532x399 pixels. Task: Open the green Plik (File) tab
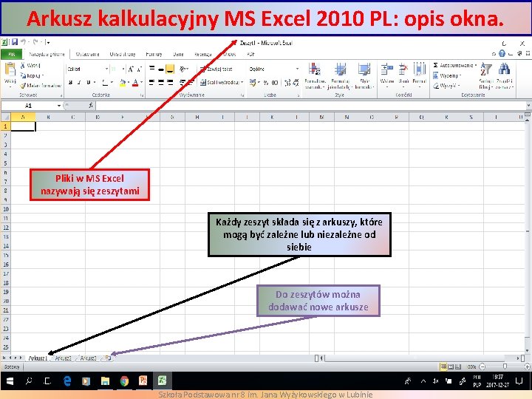point(12,54)
